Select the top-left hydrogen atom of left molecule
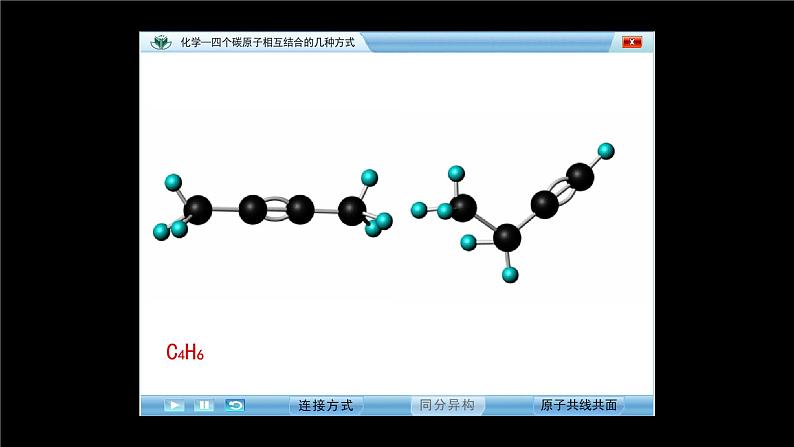The height and width of the screenshot is (447, 794). tap(172, 182)
